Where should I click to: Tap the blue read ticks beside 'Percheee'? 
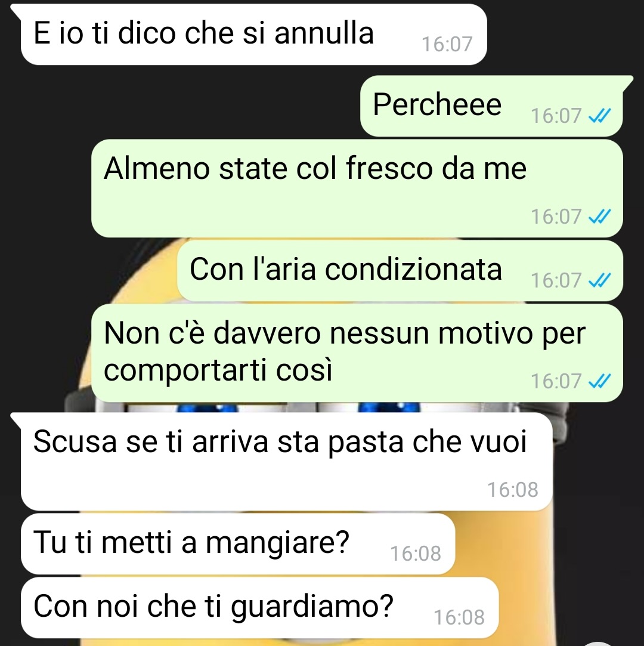[599, 116]
